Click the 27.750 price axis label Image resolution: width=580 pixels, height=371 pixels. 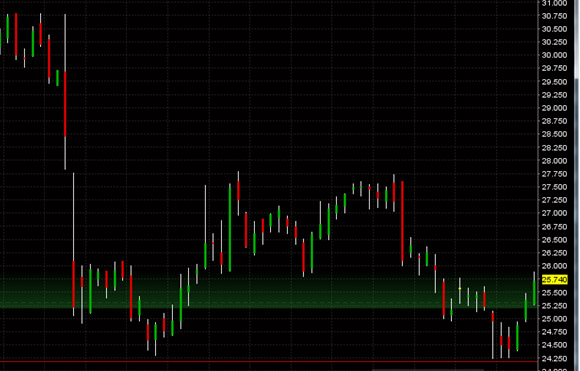click(x=554, y=174)
